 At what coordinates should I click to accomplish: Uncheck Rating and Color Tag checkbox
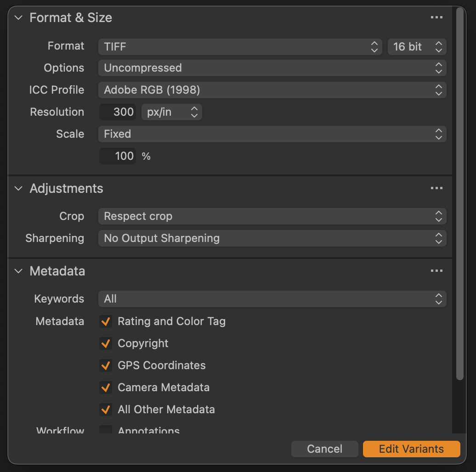click(x=106, y=321)
